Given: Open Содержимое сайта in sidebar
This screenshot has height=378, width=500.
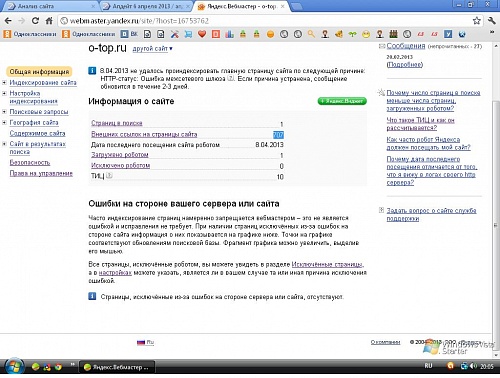Looking at the screenshot, I should [37, 133].
